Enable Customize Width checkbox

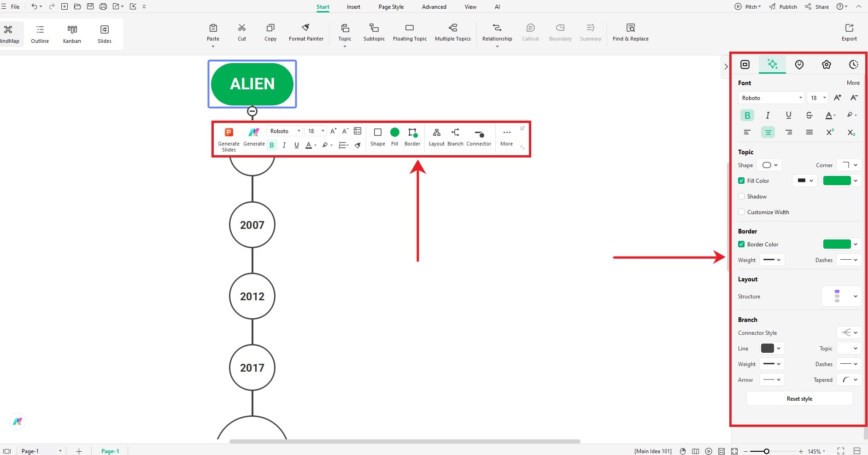741,212
